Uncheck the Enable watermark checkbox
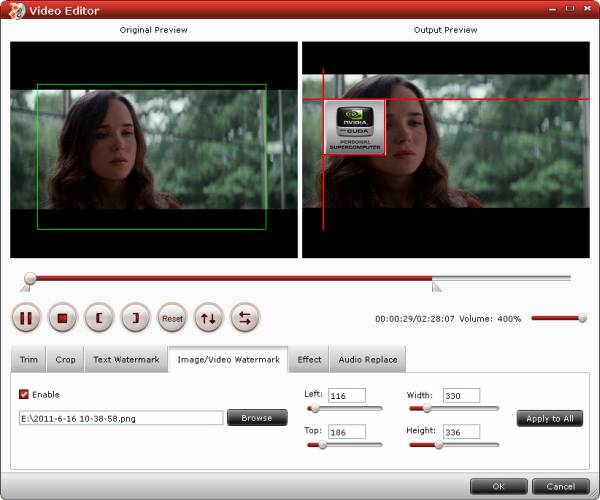 click(x=24, y=394)
